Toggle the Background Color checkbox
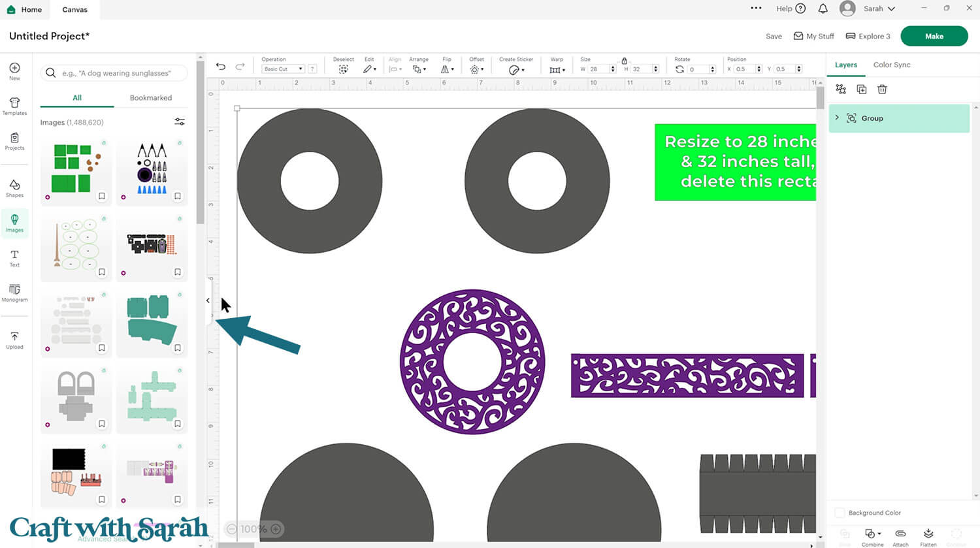 click(x=840, y=513)
